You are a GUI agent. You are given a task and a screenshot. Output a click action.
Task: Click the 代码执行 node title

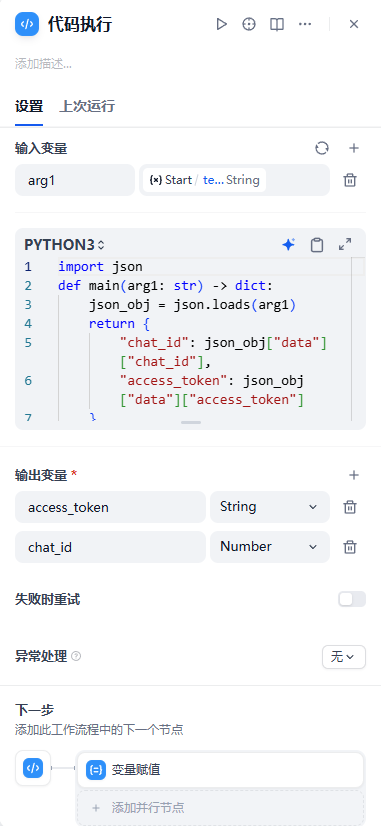(80, 24)
